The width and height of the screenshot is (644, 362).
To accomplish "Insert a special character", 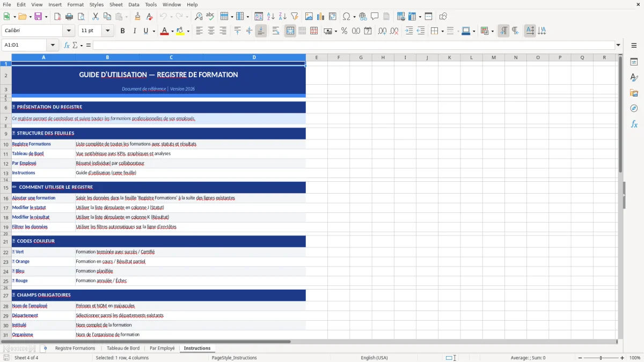I will (x=347, y=16).
